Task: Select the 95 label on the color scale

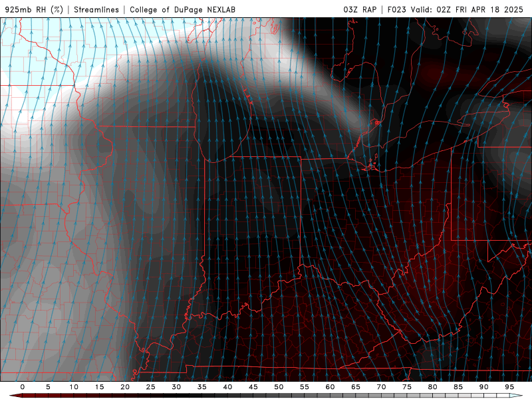Action: (x=509, y=387)
